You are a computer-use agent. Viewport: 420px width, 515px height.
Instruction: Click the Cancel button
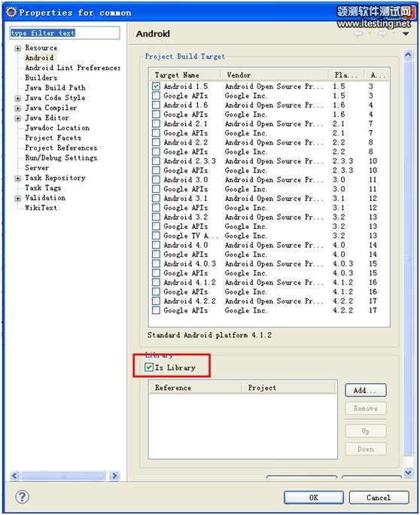coord(379,497)
